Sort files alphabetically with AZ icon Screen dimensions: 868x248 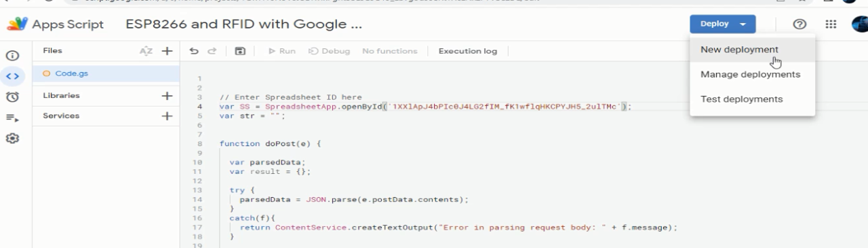point(146,51)
